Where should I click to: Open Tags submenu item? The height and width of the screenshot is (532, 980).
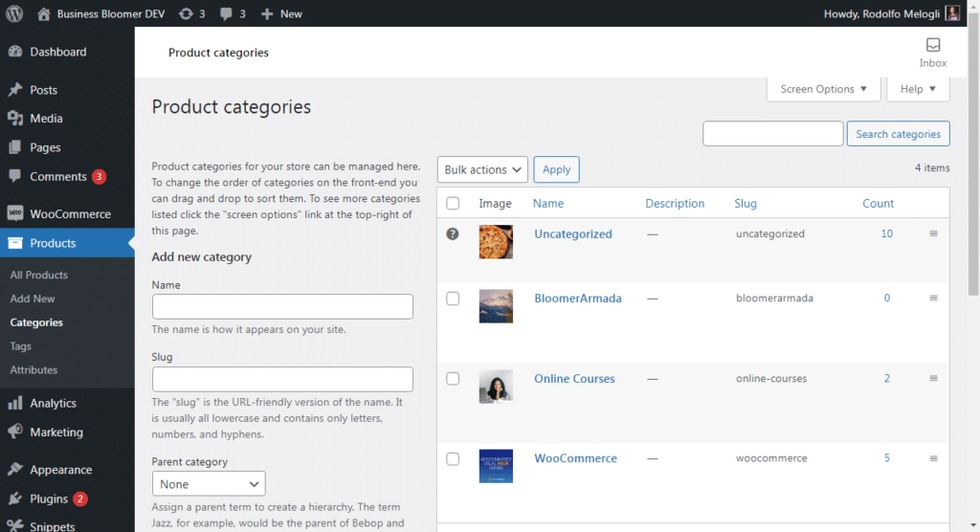[x=21, y=345]
